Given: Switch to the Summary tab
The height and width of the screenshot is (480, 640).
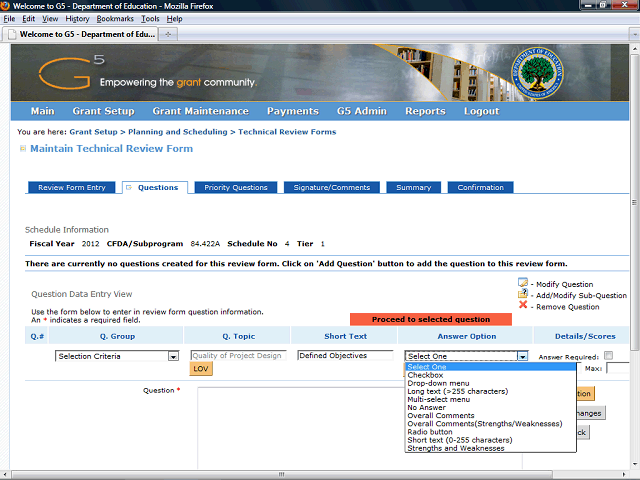Looking at the screenshot, I should (x=413, y=187).
